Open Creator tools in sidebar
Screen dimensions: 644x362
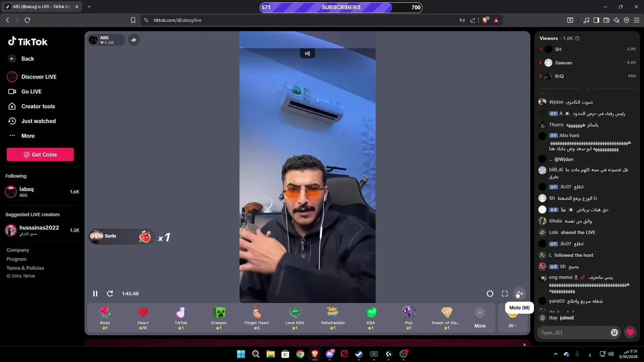tap(31, 107)
